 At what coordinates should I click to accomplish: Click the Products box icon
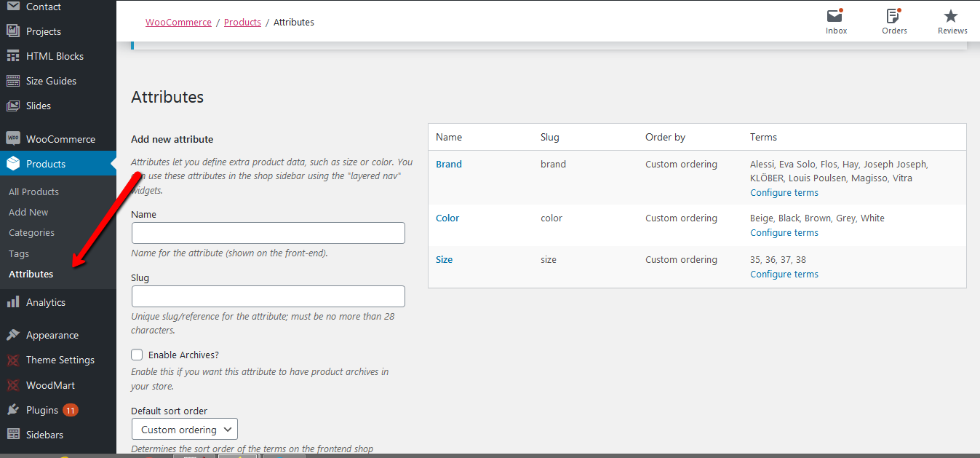(x=13, y=164)
